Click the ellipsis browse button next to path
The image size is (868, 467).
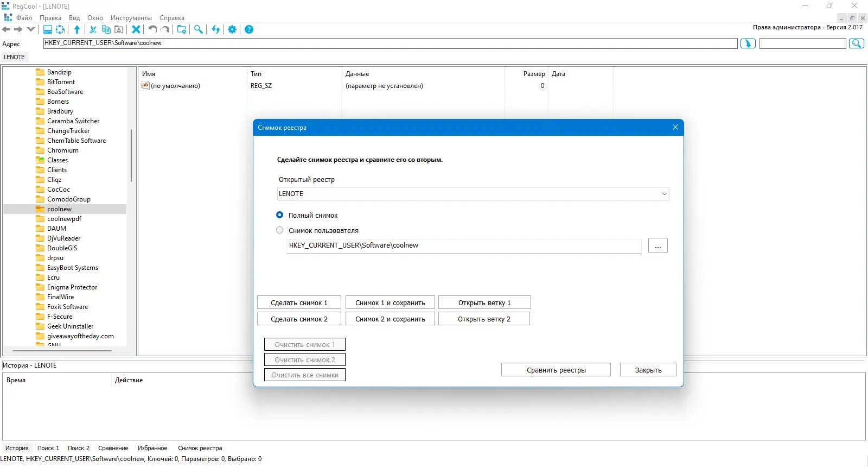click(x=658, y=245)
